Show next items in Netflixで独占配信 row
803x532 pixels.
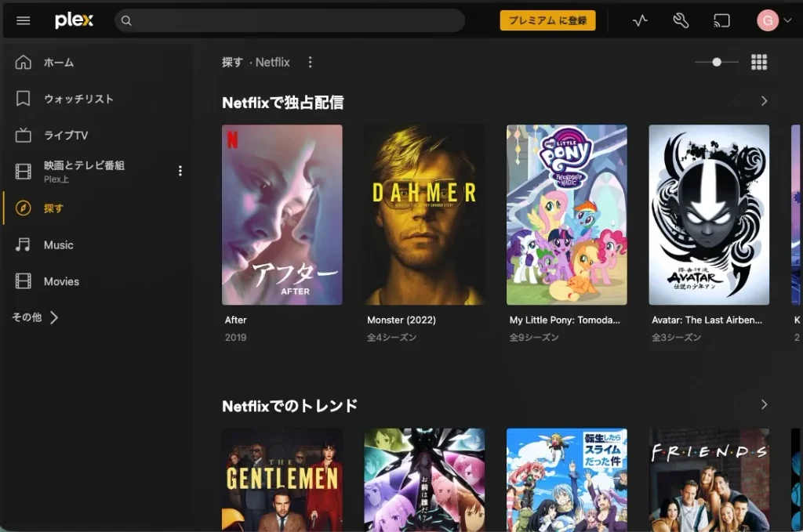coord(764,101)
